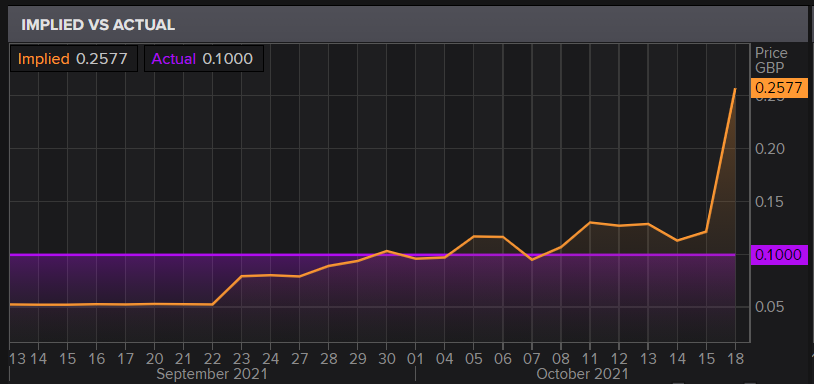This screenshot has height=384, width=814.
Task: Click the orange 0.2577 price label
Action: click(779, 88)
